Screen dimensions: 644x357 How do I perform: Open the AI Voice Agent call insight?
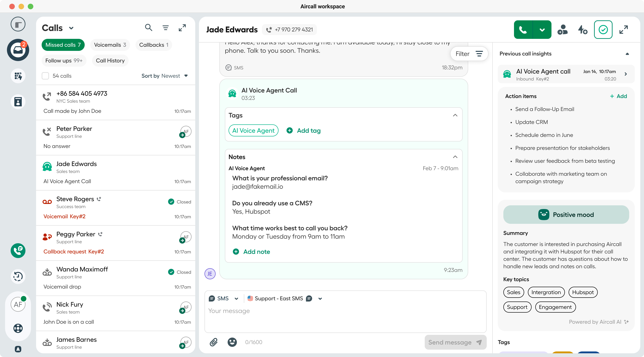coord(566,74)
